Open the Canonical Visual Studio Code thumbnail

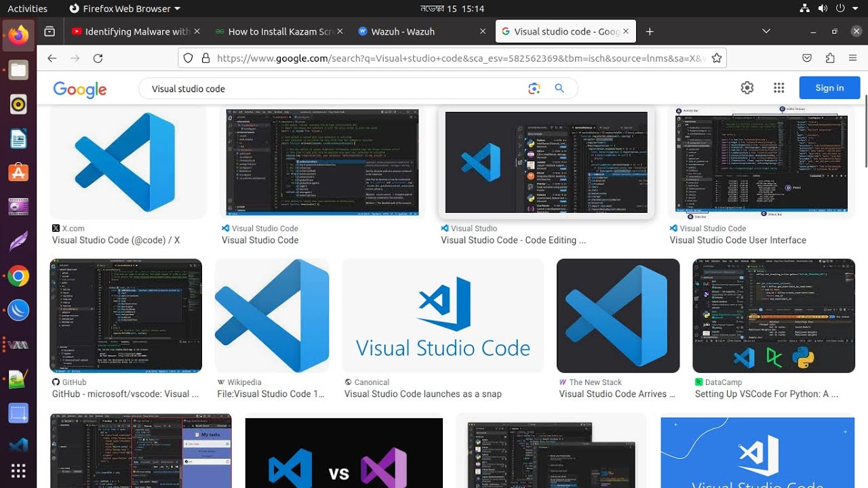coord(443,316)
